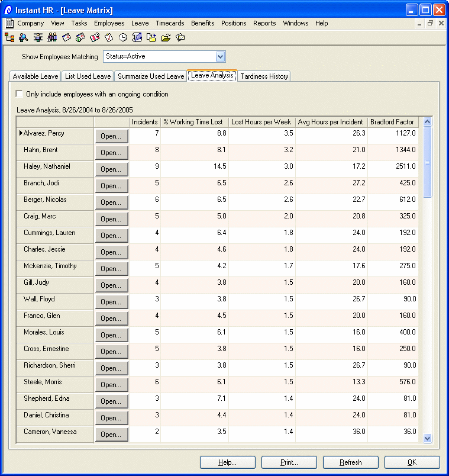Click the clipboard checklist toolbar icon

click(x=109, y=37)
